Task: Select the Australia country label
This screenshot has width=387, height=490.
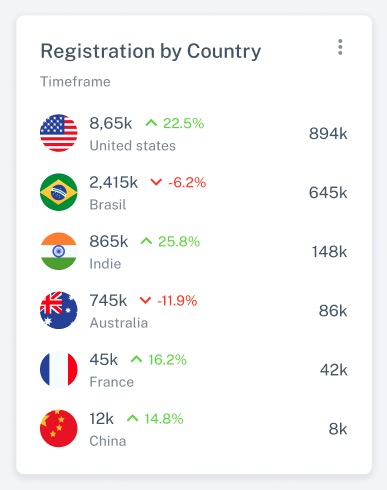Action: point(119,323)
